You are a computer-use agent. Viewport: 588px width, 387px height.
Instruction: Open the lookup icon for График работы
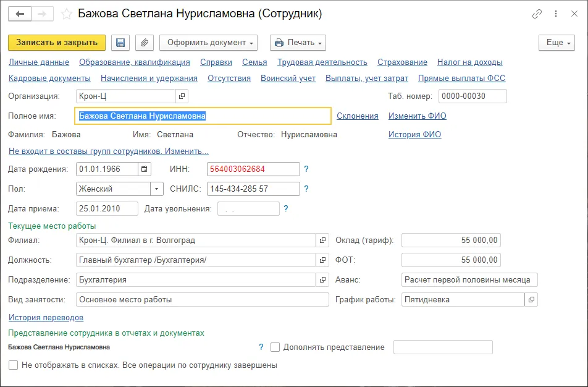tap(530, 299)
